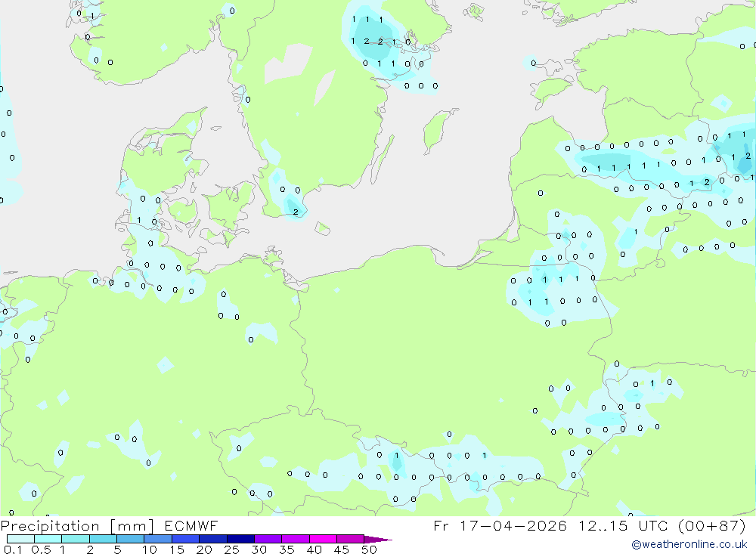The image size is (756, 554).
Task: Click the '50' legend label
Action: tap(369, 549)
